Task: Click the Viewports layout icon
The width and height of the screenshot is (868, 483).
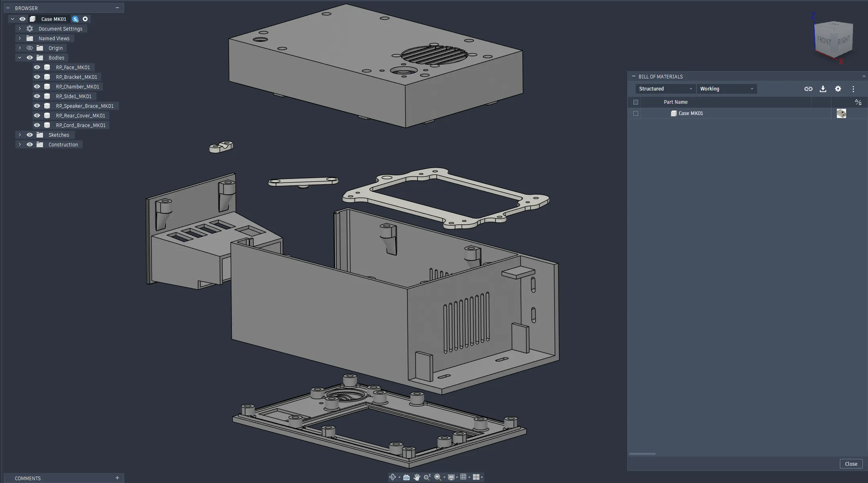Action: coord(476,477)
